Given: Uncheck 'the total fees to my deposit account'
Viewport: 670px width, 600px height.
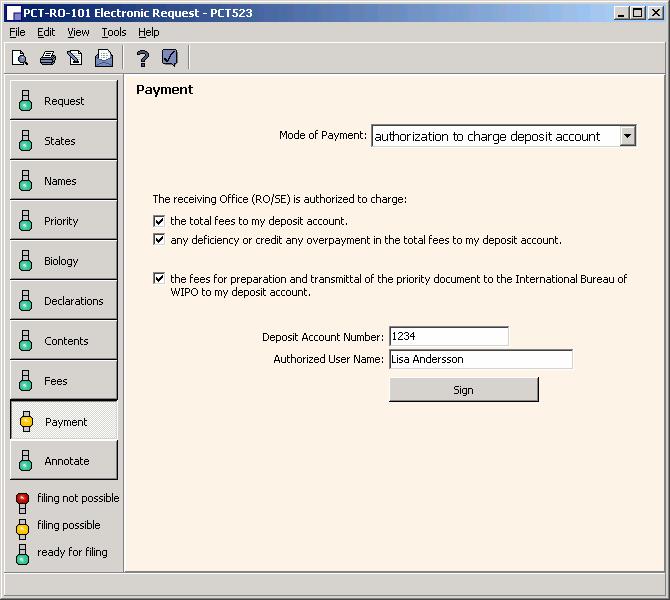Looking at the screenshot, I should [159, 221].
